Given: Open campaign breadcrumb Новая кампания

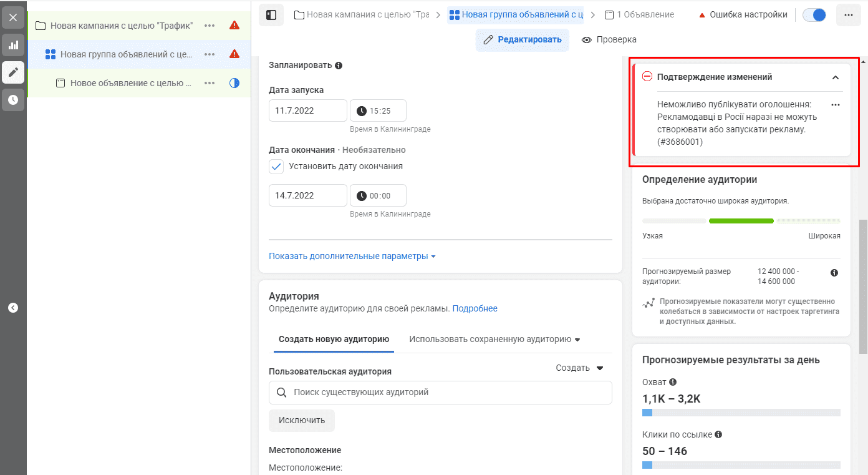Looking at the screenshot, I should coord(362,14).
